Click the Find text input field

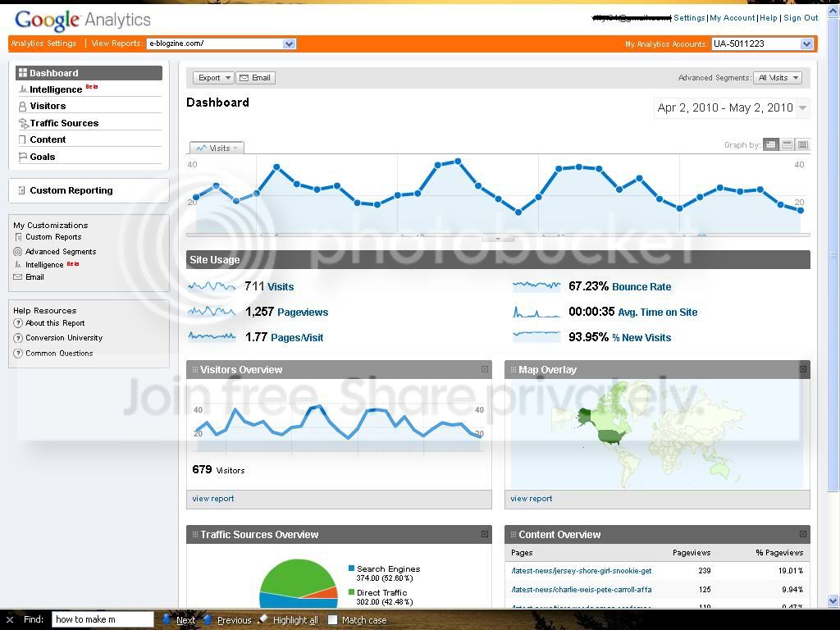[103, 619]
